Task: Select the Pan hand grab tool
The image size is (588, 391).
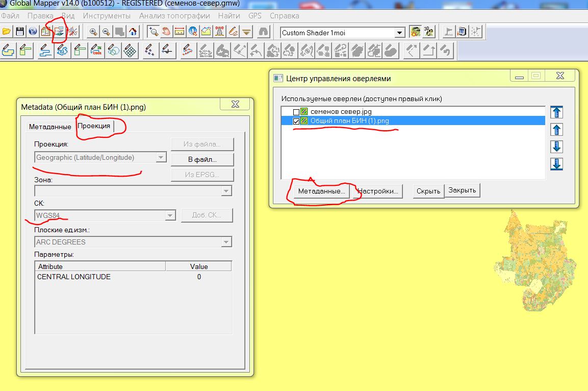Action: tap(166, 32)
